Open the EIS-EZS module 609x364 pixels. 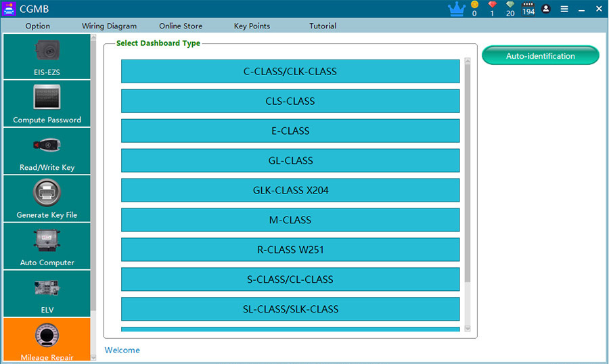[x=47, y=57]
